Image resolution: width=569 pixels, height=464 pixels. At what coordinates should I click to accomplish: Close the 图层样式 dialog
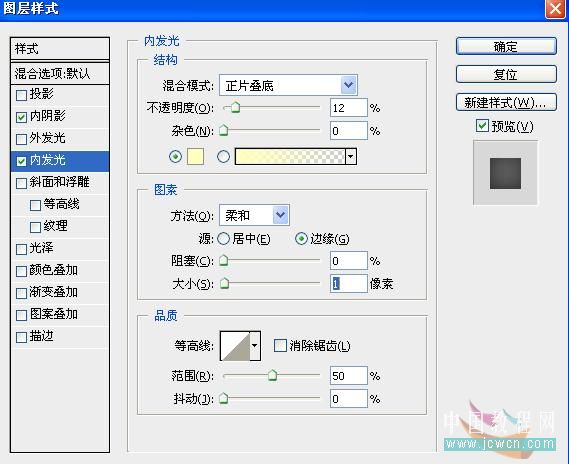(555, 9)
